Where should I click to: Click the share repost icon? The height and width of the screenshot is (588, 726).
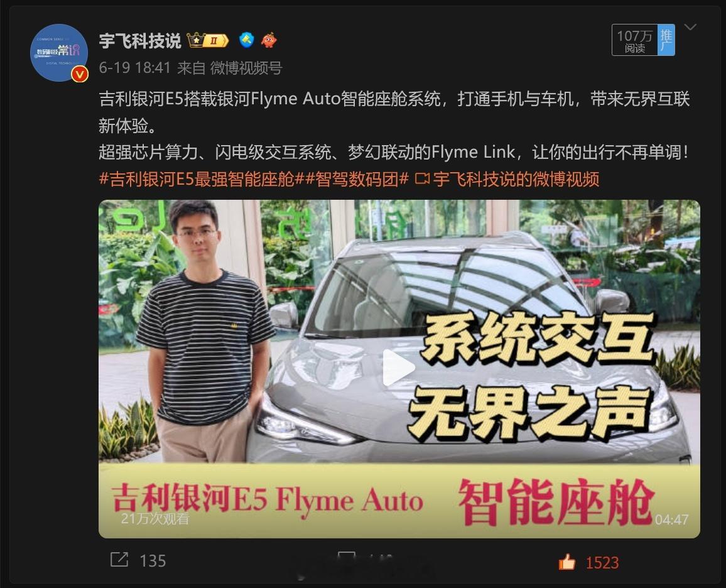click(x=119, y=560)
